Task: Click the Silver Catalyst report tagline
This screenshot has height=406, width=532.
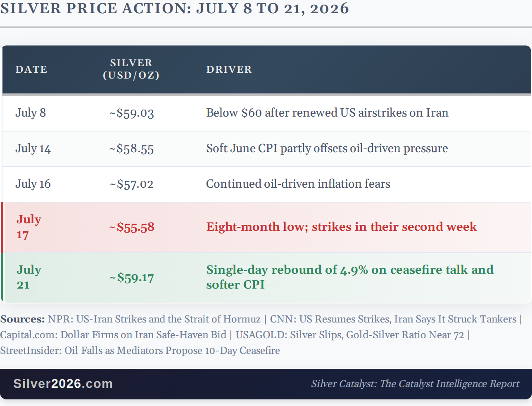Action: click(x=415, y=384)
